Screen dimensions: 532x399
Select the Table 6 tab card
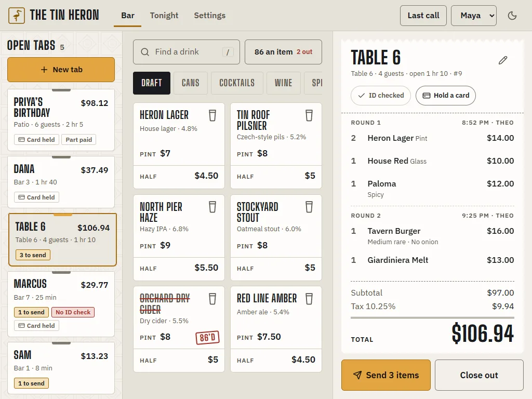pos(62,240)
